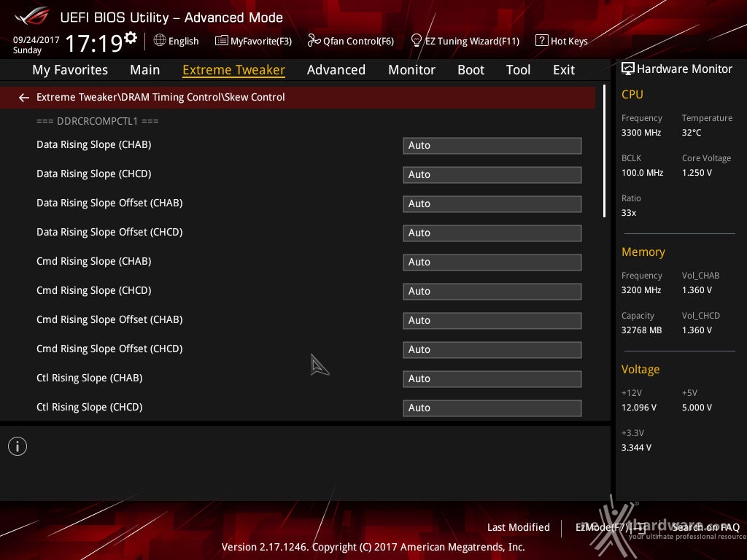Select the Exit tab

pos(564,70)
